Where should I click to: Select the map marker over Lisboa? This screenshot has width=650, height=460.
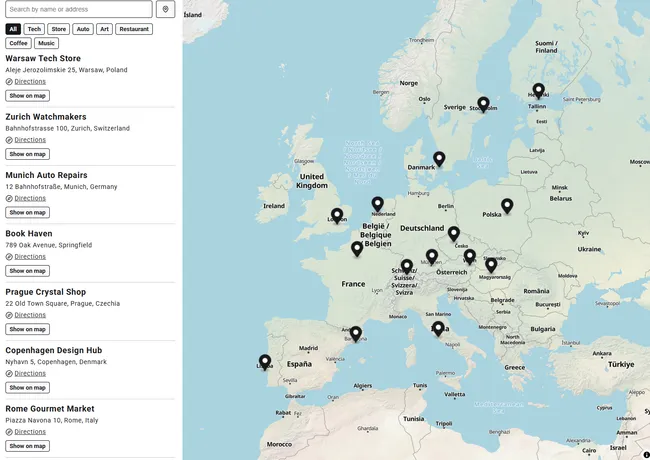265,362
